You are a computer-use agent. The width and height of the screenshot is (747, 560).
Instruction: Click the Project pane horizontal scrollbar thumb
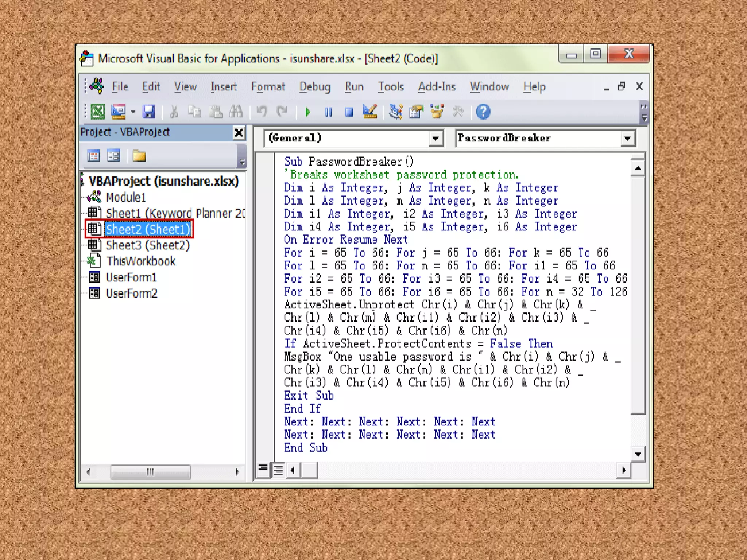pos(150,472)
